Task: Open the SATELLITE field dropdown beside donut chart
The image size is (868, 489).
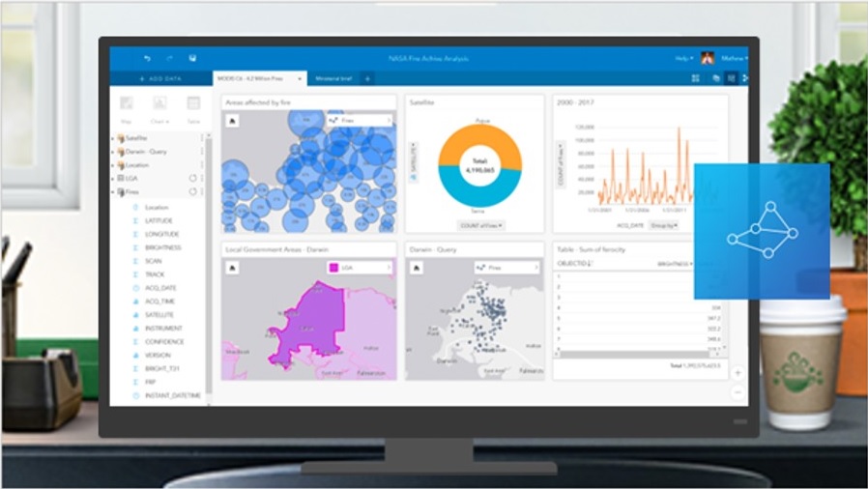Action: point(413,162)
